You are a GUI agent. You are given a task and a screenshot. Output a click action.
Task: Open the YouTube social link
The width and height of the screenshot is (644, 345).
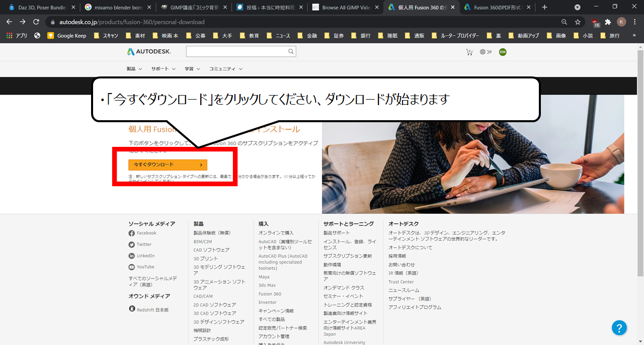(141, 267)
